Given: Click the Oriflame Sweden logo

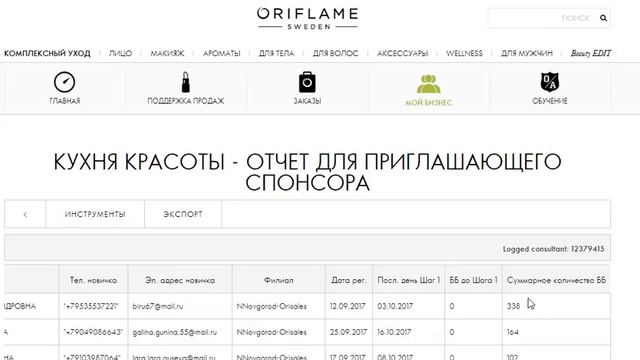Looking at the screenshot, I should pos(307,18).
